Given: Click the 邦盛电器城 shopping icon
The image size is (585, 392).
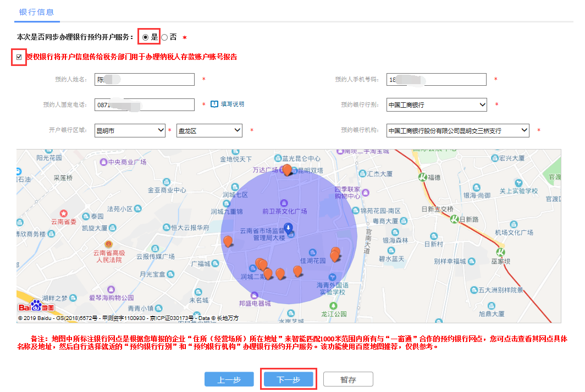Looking at the screenshot, I should 254,295.
